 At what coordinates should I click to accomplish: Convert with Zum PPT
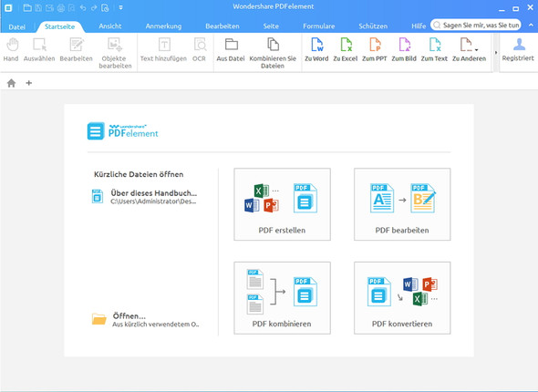[375, 50]
